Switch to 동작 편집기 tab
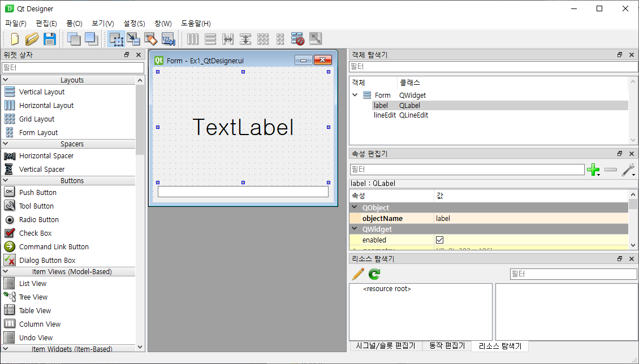The image size is (639, 364). tap(447, 346)
